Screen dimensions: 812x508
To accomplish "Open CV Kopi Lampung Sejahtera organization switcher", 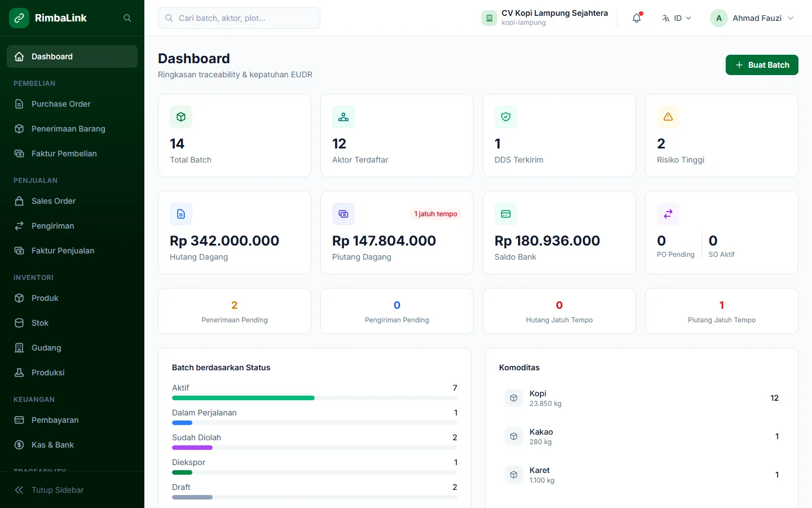I will (545, 18).
